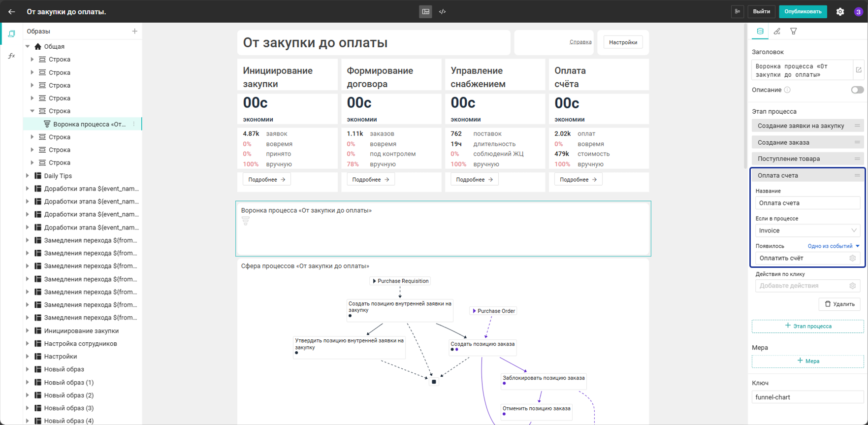
Task: Collapse the Общая tree node
Action: (28, 46)
